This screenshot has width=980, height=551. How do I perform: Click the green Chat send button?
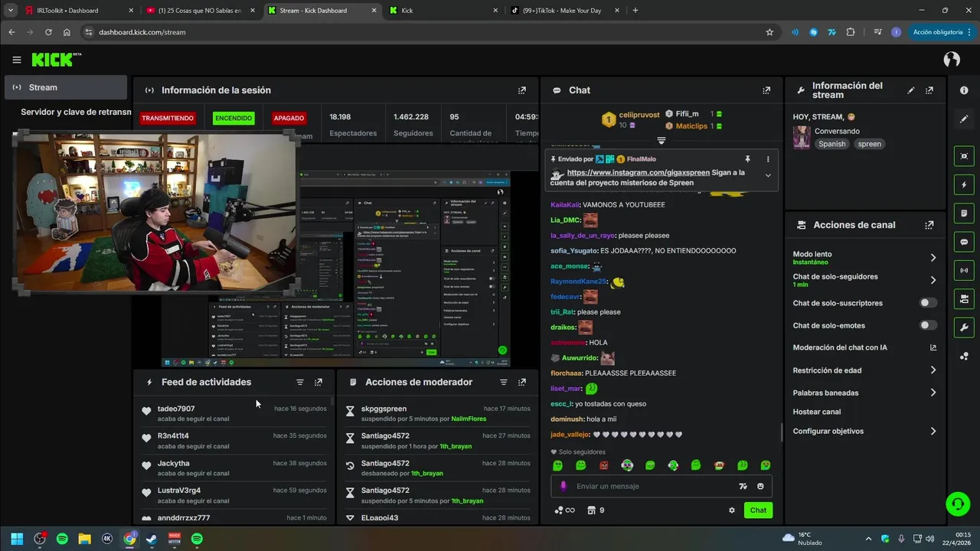(x=758, y=510)
